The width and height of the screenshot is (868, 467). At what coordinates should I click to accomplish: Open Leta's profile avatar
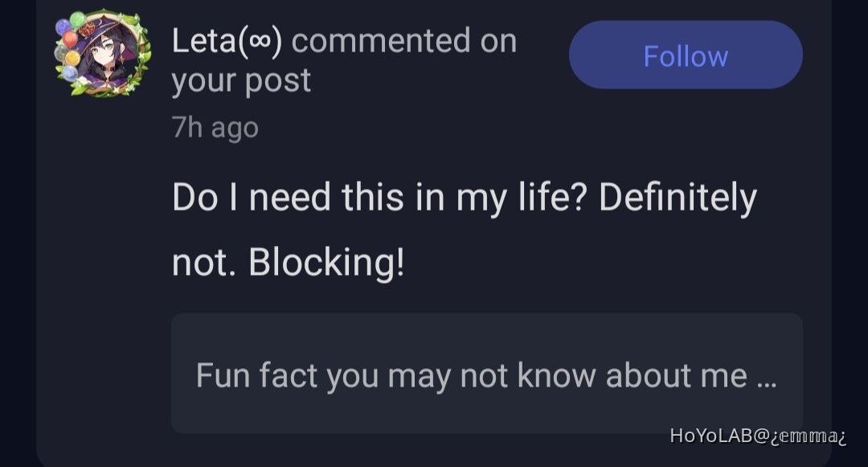coord(103,53)
